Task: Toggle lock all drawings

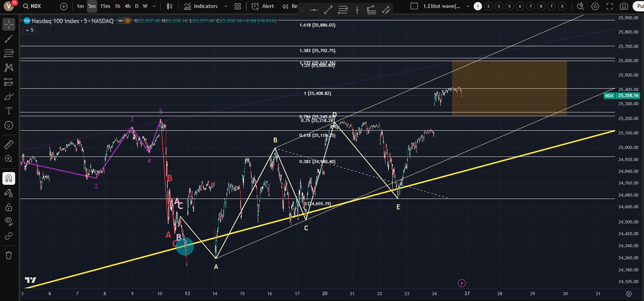Action: (x=9, y=207)
